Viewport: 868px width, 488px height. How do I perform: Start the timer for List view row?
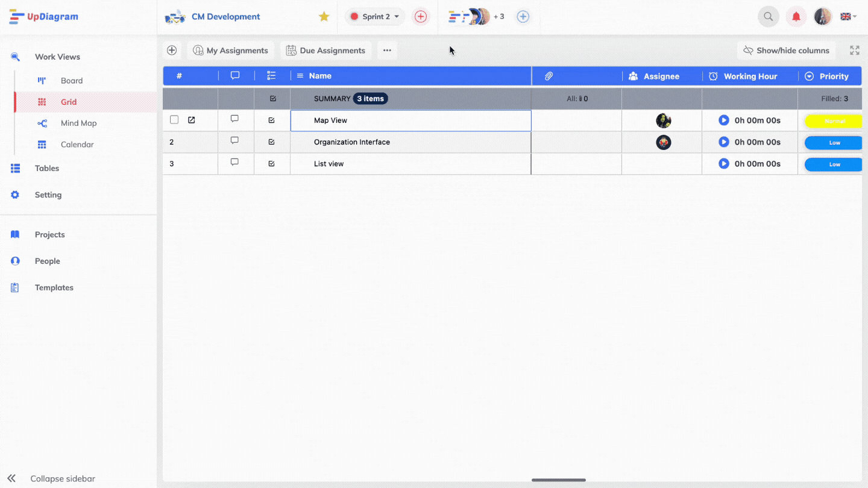(x=723, y=163)
